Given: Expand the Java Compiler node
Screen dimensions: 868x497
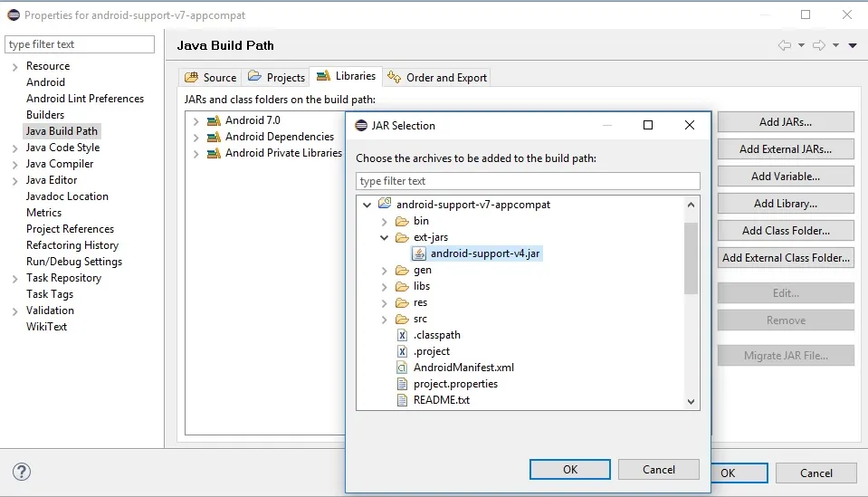Looking at the screenshot, I should [x=15, y=165].
